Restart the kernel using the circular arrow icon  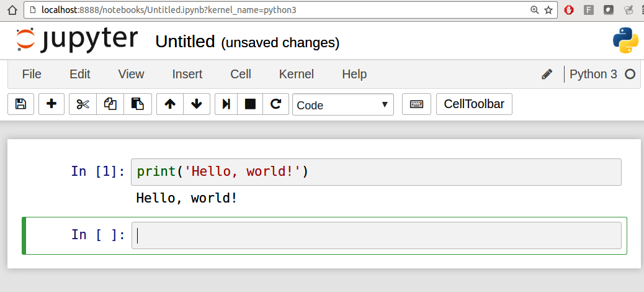(x=276, y=104)
